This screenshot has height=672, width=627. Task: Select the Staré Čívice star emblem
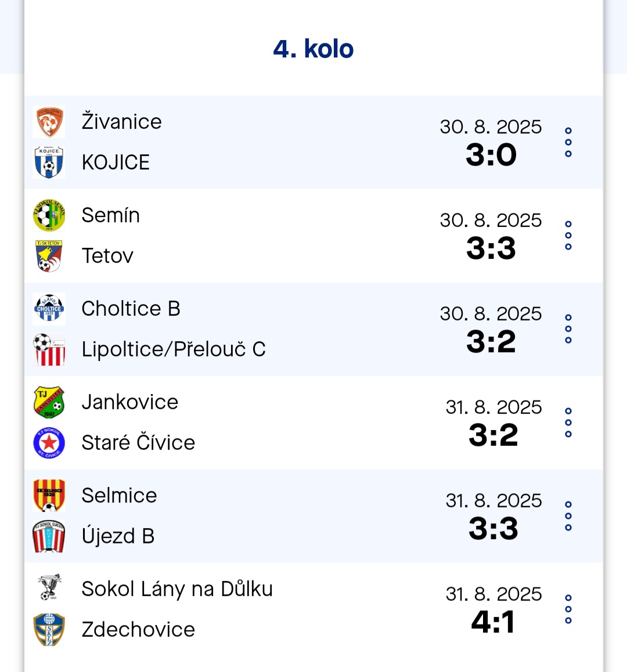(49, 443)
